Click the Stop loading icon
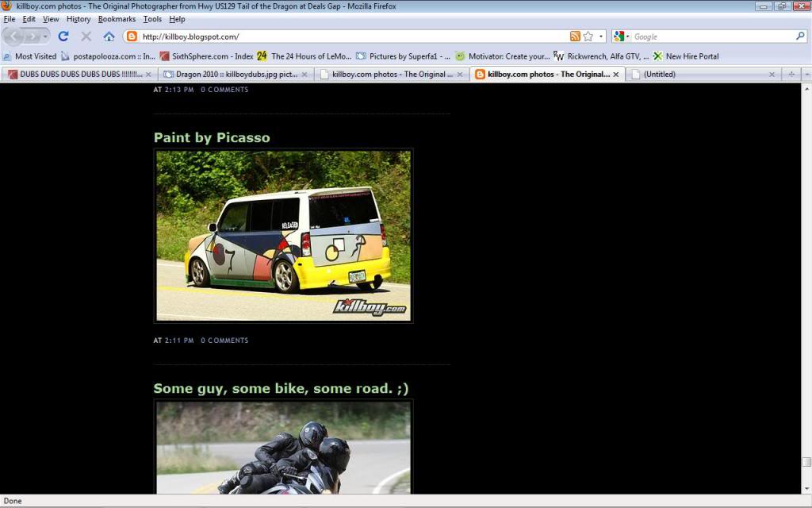Viewport: 812px width, 508px height. pos(86,36)
